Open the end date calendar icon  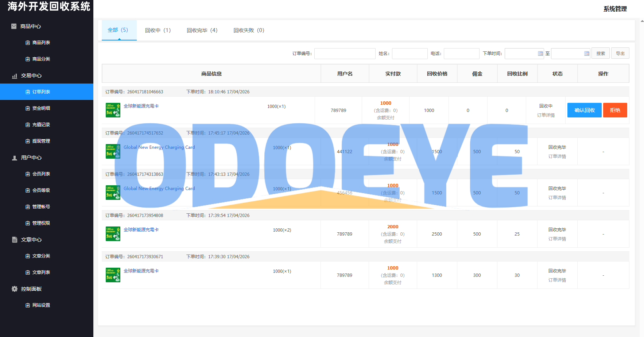587,54
